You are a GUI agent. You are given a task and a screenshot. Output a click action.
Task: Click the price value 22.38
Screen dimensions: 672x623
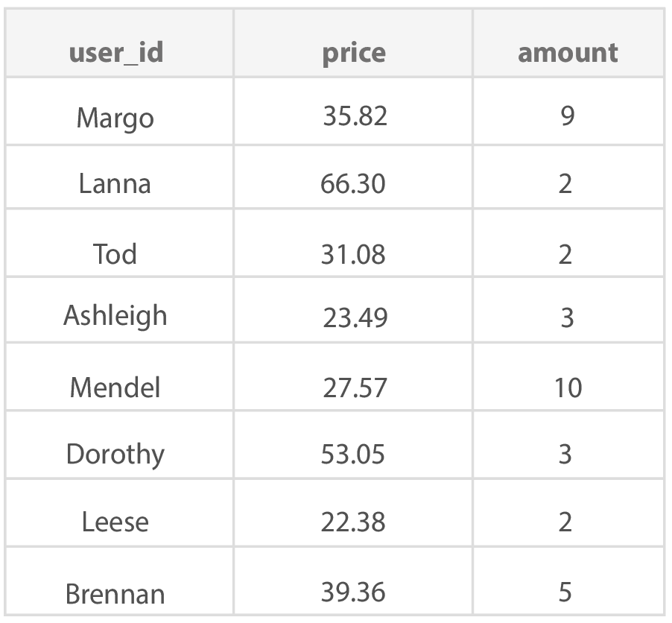tap(353, 522)
